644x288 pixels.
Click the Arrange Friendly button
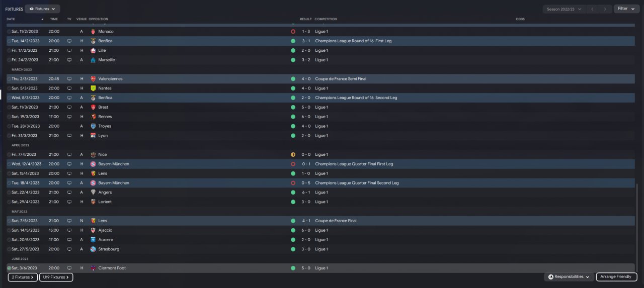point(616,277)
